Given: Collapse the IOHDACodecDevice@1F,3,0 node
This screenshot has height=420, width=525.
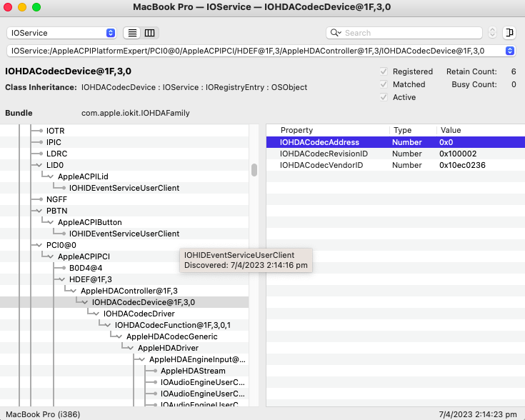Looking at the screenshot, I should [84, 302].
